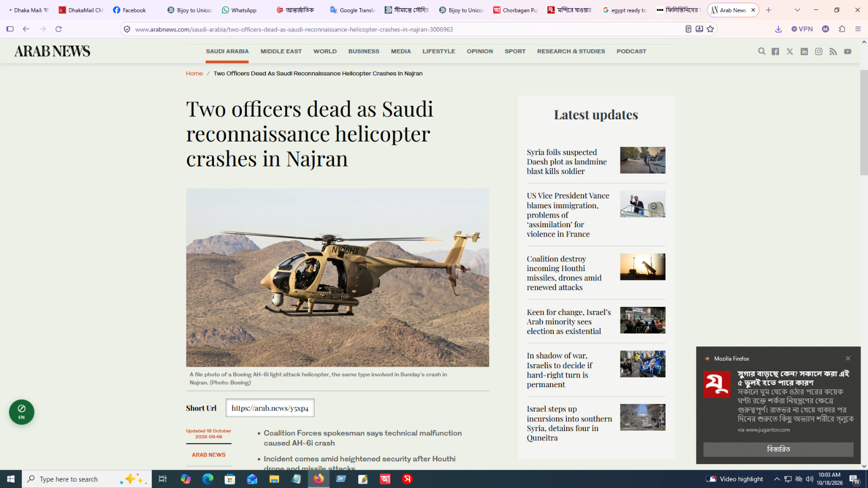Open the extensions puzzle icon
The height and width of the screenshot is (488, 868).
(x=842, y=29)
